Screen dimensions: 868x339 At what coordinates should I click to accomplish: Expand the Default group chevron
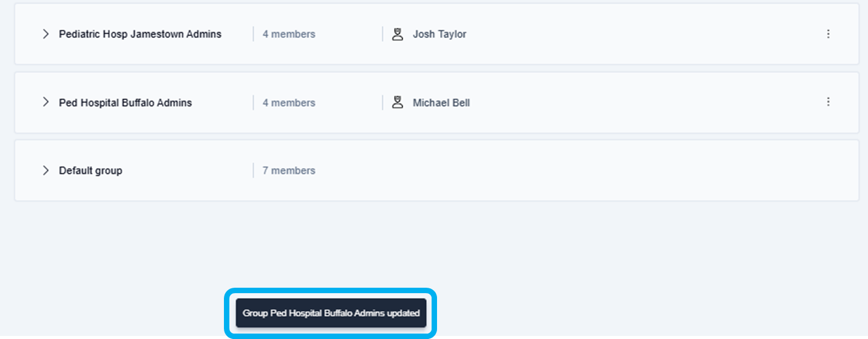coord(45,171)
